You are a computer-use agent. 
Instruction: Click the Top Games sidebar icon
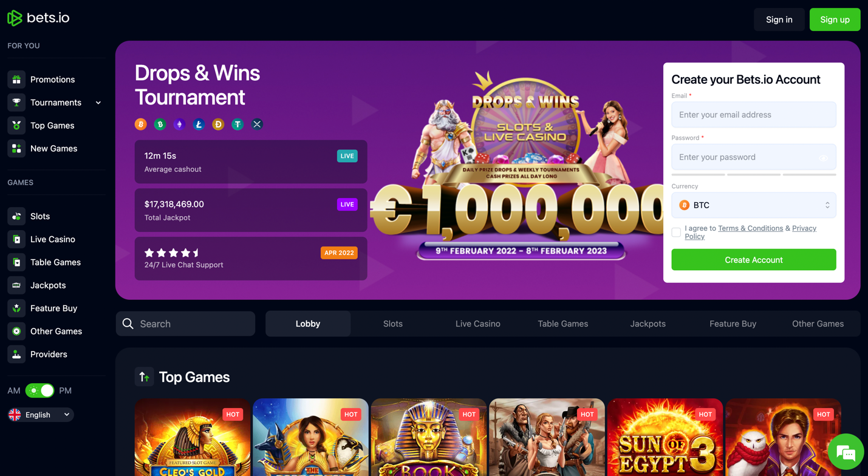point(16,126)
